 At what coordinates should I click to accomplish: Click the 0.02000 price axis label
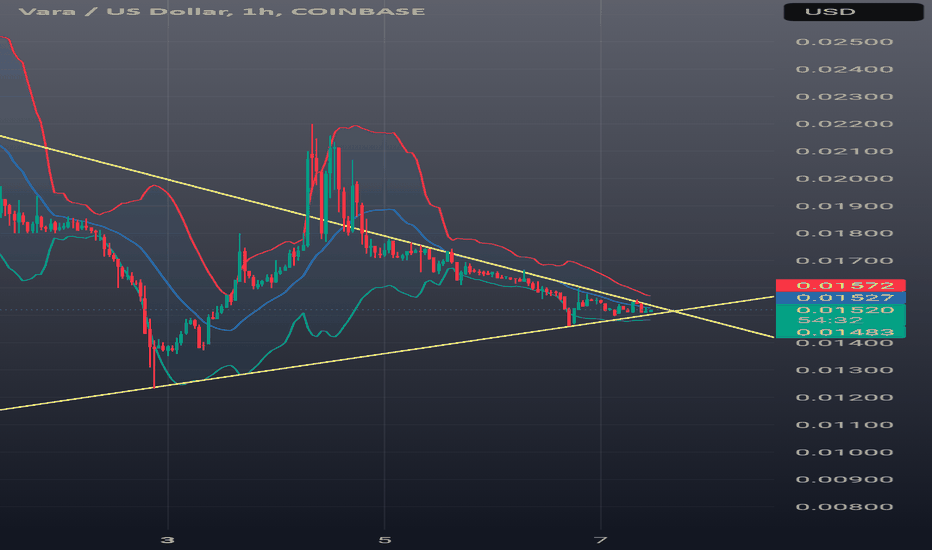(844, 178)
